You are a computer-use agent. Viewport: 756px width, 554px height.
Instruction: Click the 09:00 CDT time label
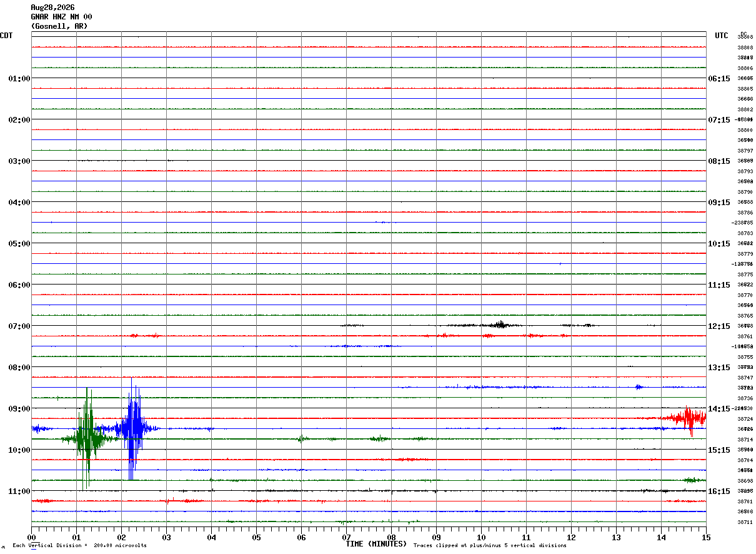pyautogui.click(x=19, y=409)
